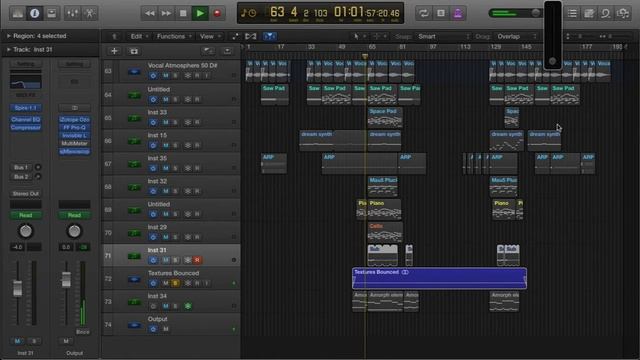Click the red Record button

click(217, 13)
